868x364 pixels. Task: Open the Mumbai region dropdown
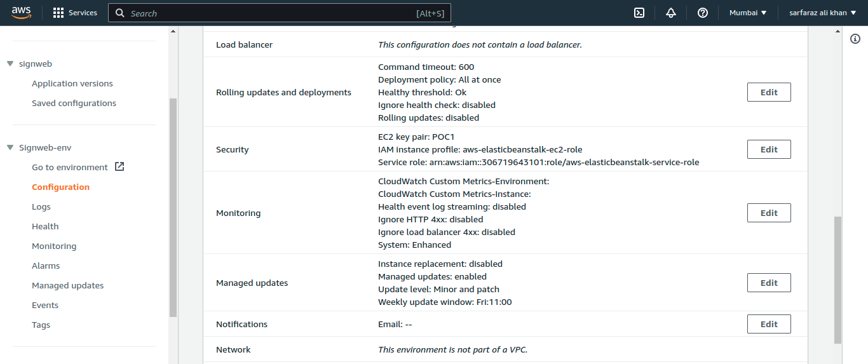point(748,13)
